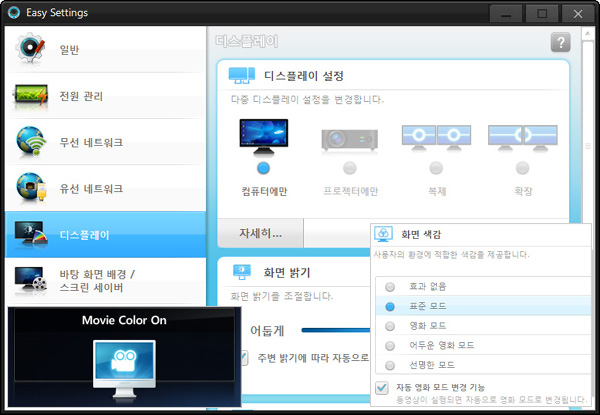Click the 화면 밝기 brightness icon
600x415 pixels.
tap(242, 272)
